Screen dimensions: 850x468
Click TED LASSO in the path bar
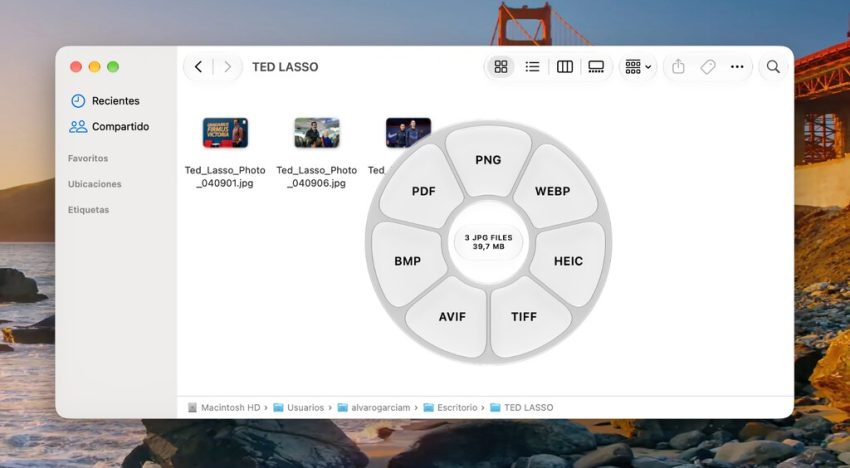tap(521, 407)
